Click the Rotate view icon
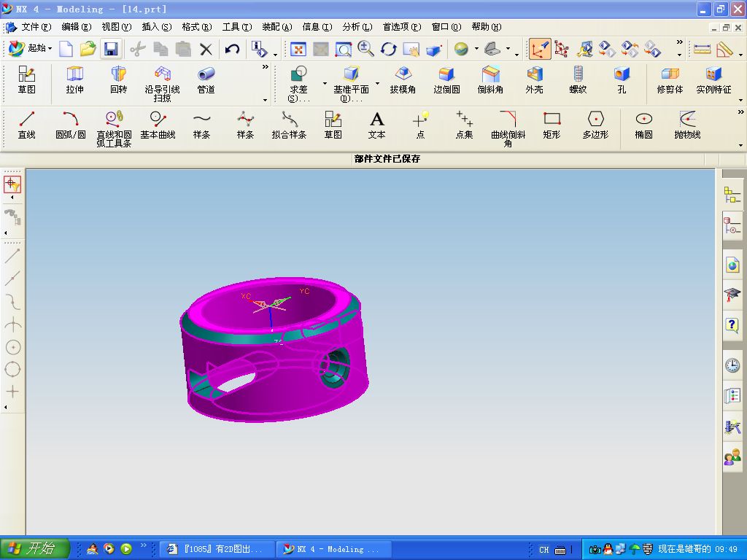Image resolution: width=747 pixels, height=560 pixels. (x=388, y=49)
